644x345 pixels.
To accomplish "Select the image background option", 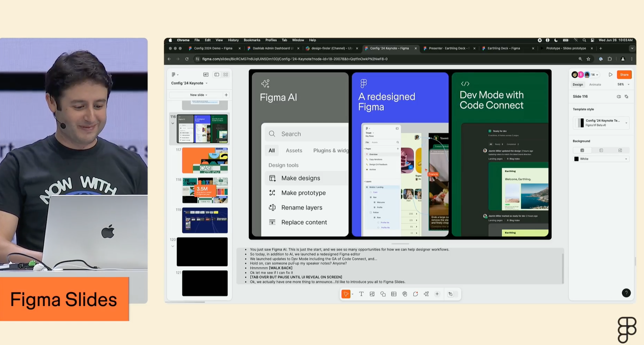I will pyautogui.click(x=620, y=150).
